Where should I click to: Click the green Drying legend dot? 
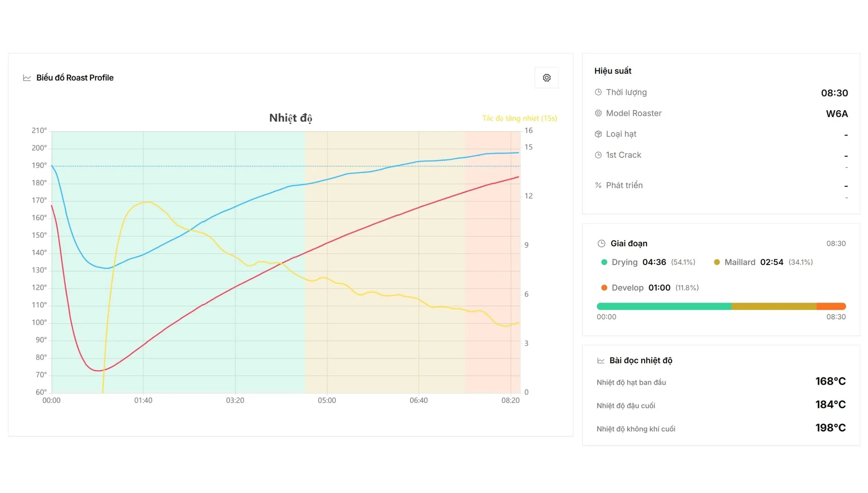pos(604,262)
